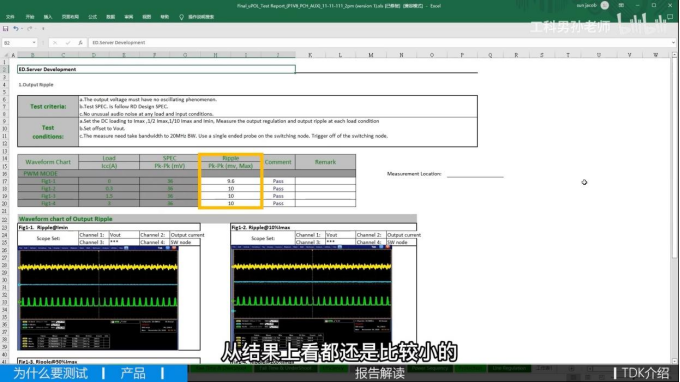Open the Name Box dropdown arrow

point(34,42)
